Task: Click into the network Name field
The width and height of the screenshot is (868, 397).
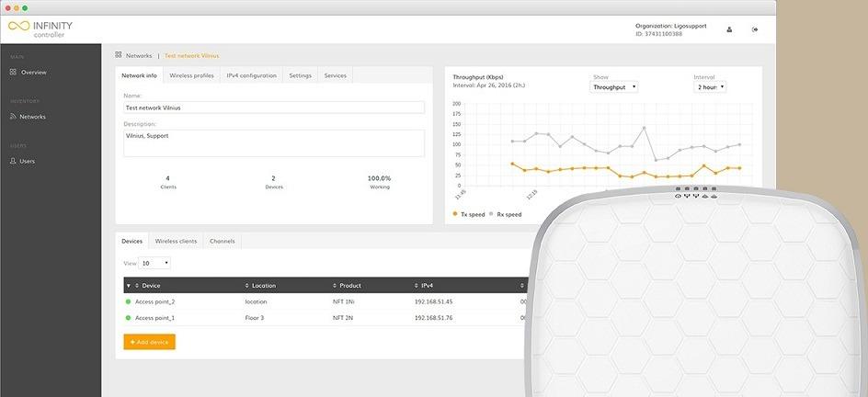Action: coord(273,108)
